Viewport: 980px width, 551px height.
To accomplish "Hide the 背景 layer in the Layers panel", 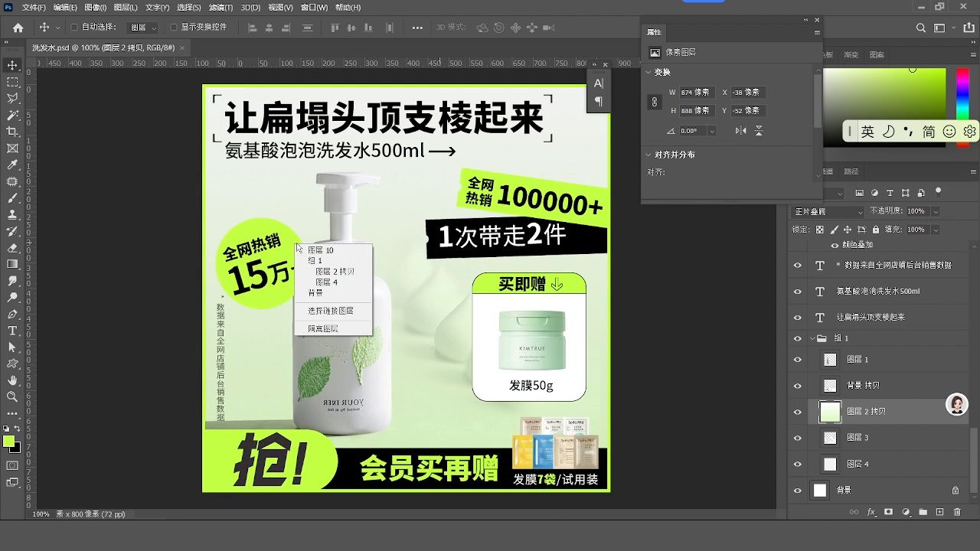I will (x=797, y=490).
